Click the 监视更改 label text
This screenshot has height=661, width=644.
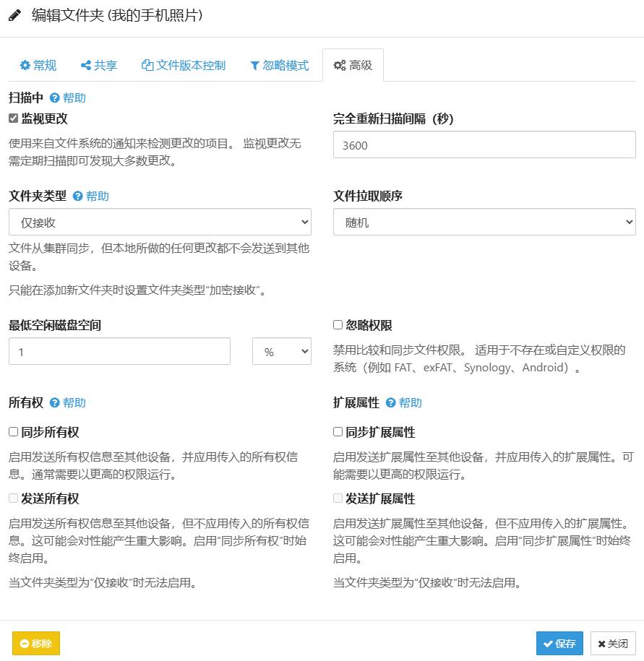point(44,118)
